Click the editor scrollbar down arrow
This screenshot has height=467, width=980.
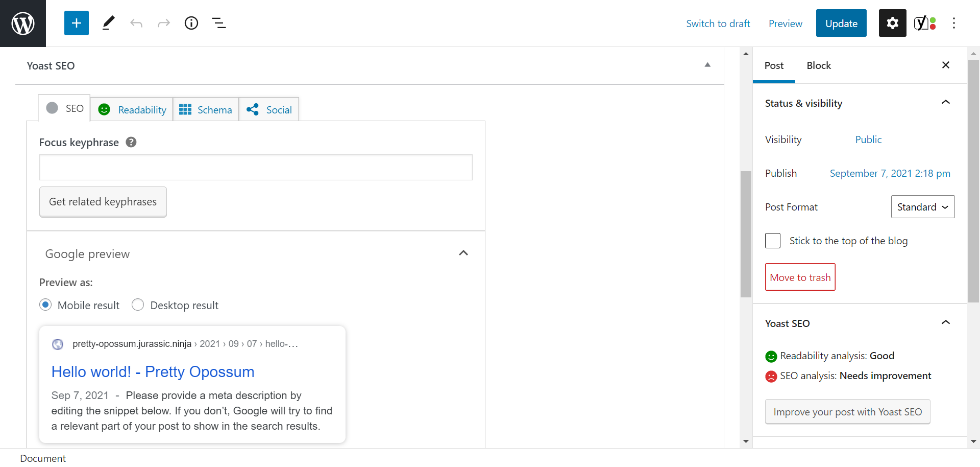tap(746, 441)
